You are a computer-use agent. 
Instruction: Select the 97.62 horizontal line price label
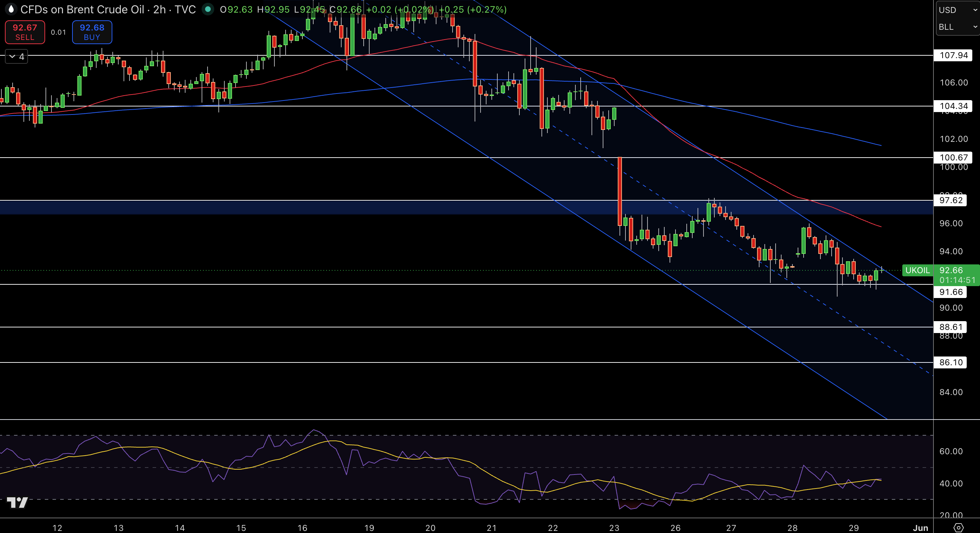950,200
